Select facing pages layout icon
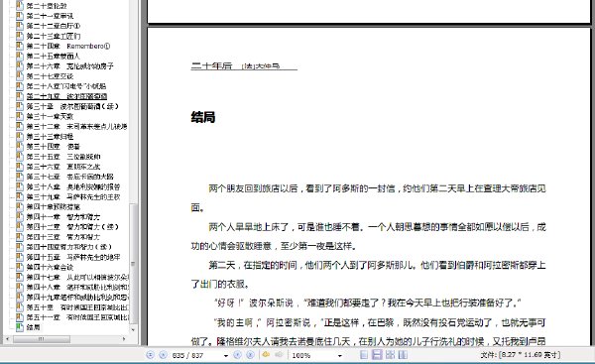The image size is (595, 364). click(390, 355)
